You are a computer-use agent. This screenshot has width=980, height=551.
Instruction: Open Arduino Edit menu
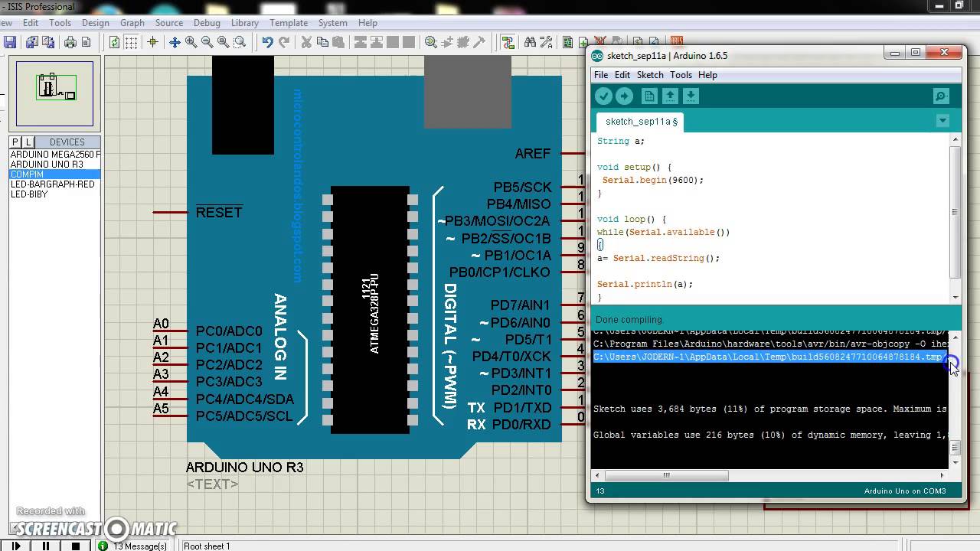622,75
